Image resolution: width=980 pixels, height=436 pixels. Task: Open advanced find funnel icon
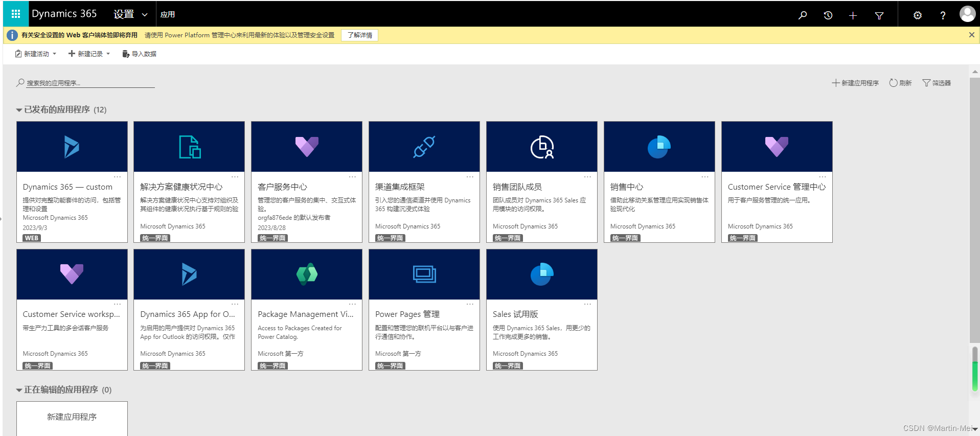[x=879, y=16]
